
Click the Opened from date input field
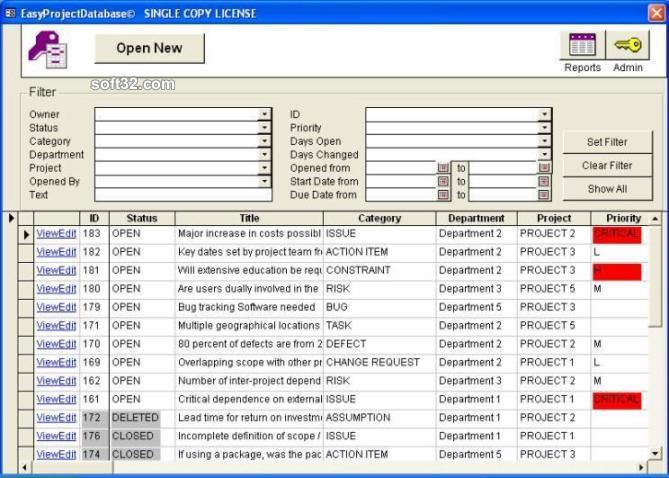(x=401, y=168)
